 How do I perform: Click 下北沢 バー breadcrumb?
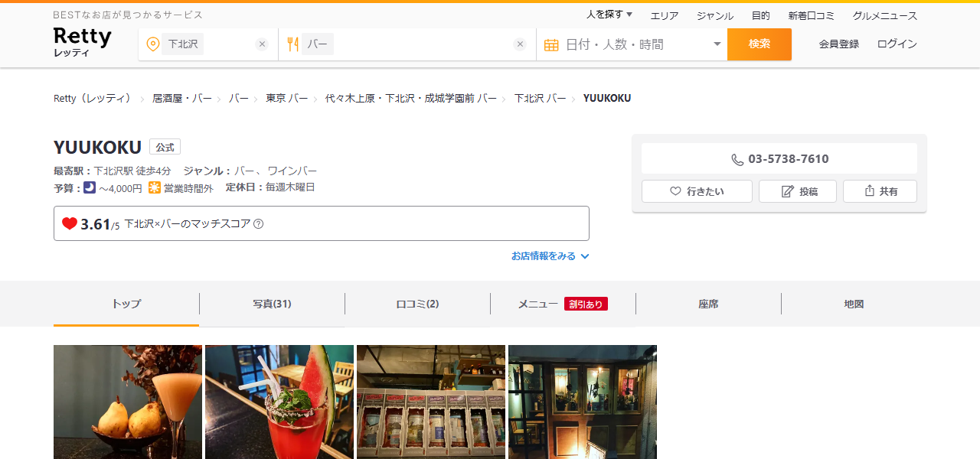(x=541, y=99)
